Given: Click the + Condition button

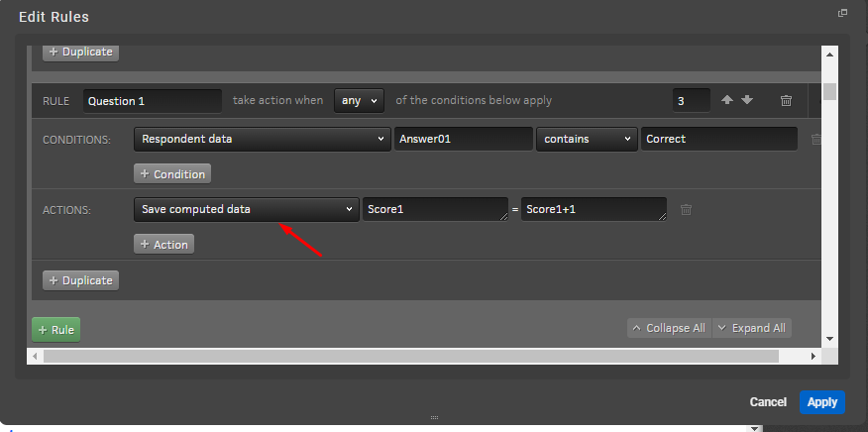Looking at the screenshot, I should 172,174.
